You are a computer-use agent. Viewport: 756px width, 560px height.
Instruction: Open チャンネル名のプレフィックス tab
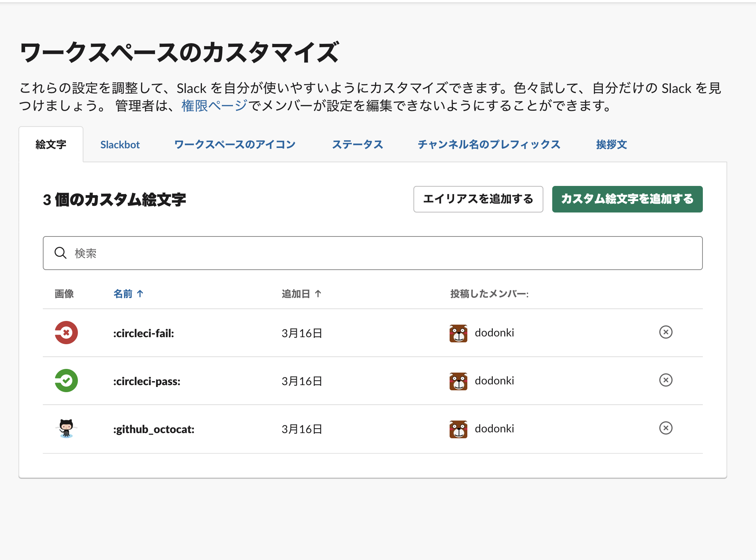pyautogui.click(x=489, y=145)
